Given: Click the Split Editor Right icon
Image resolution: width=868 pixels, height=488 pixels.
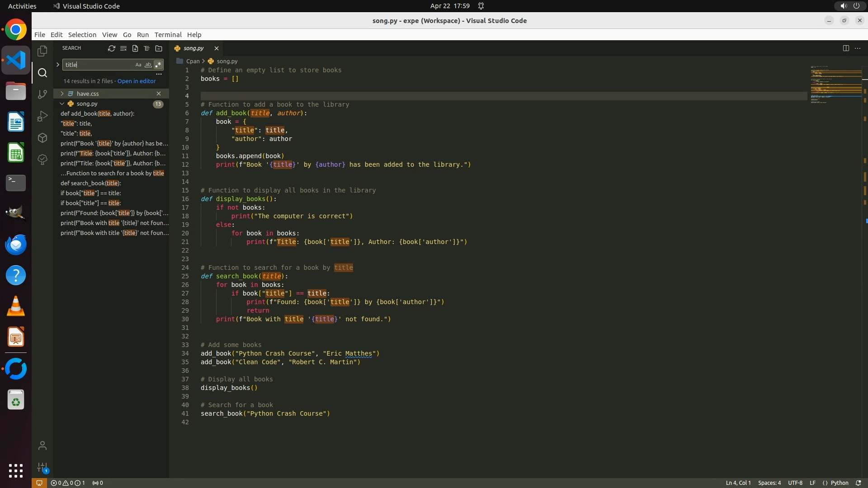Looking at the screenshot, I should pyautogui.click(x=846, y=48).
